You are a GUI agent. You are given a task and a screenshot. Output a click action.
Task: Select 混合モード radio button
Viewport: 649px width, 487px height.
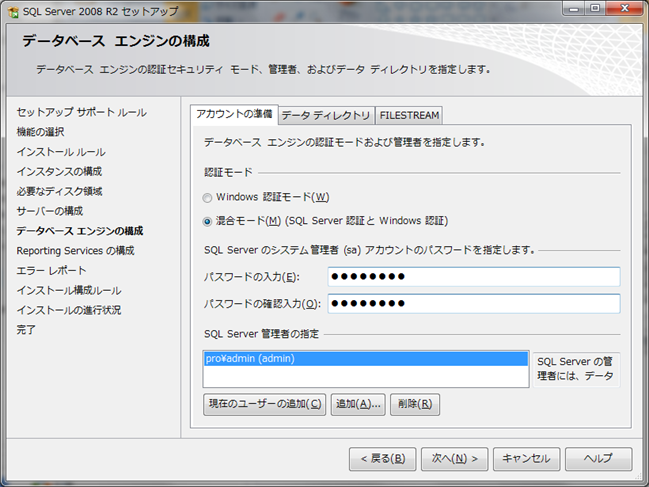click(x=207, y=222)
